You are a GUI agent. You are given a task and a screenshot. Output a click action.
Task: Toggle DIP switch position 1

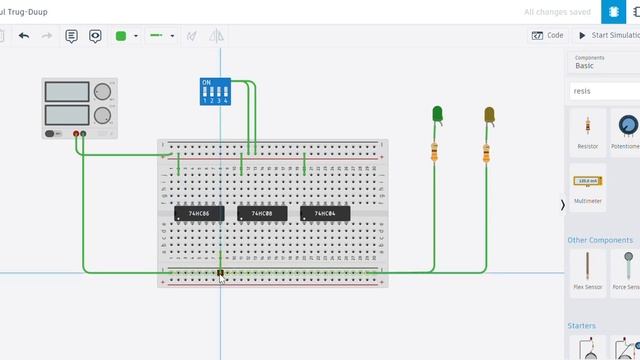pos(205,92)
